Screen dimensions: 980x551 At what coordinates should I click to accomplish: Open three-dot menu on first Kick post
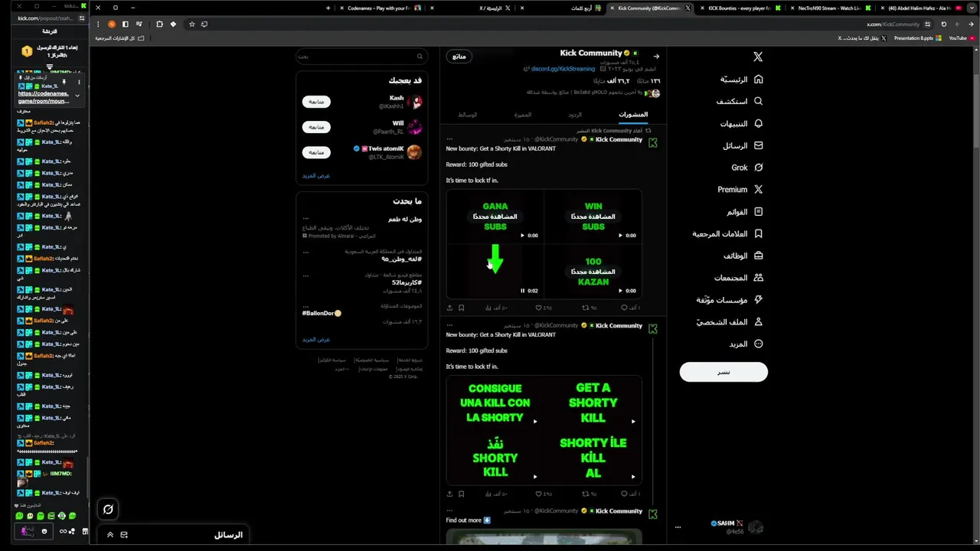coord(450,139)
